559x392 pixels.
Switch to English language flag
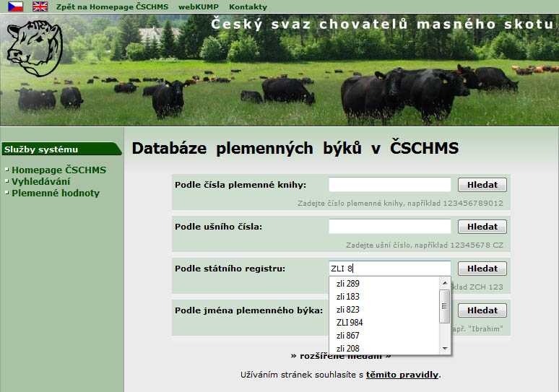tap(40, 6)
